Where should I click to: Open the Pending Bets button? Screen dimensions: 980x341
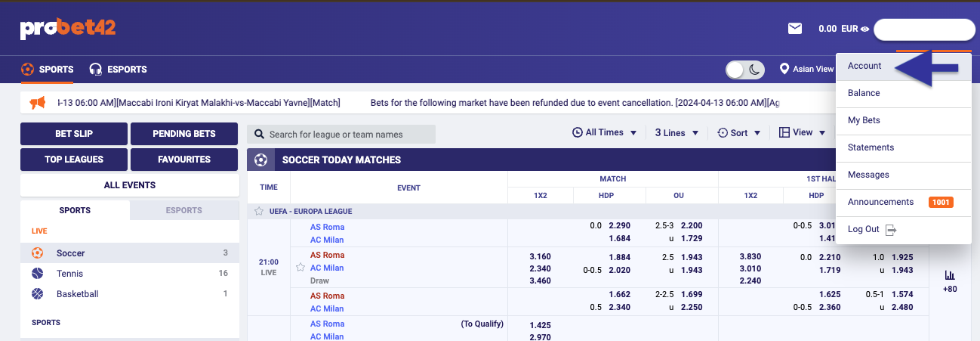(184, 134)
